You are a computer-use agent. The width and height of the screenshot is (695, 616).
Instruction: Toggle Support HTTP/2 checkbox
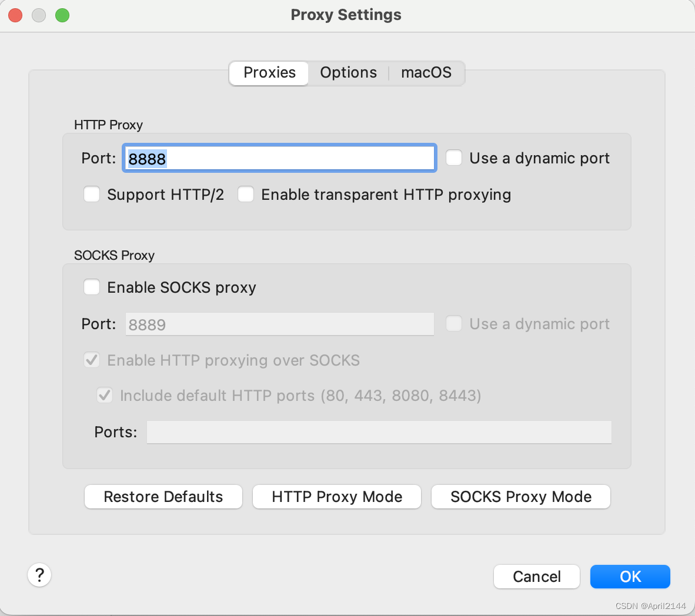[92, 194]
